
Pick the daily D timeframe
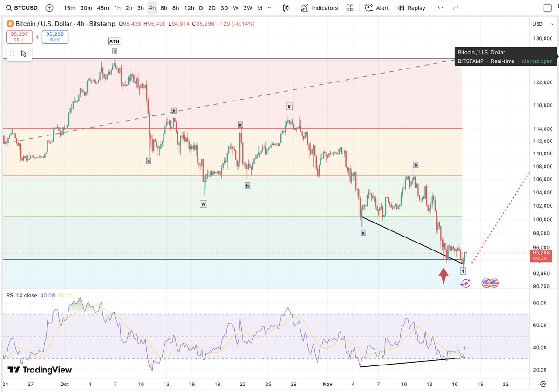201,8
